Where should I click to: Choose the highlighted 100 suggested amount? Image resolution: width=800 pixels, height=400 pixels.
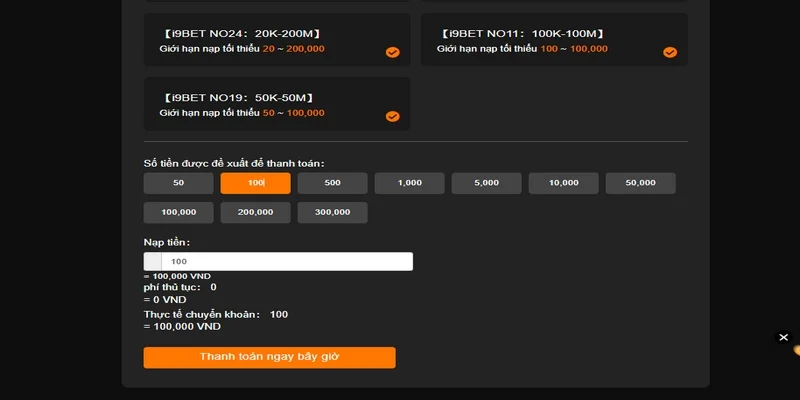(256, 183)
